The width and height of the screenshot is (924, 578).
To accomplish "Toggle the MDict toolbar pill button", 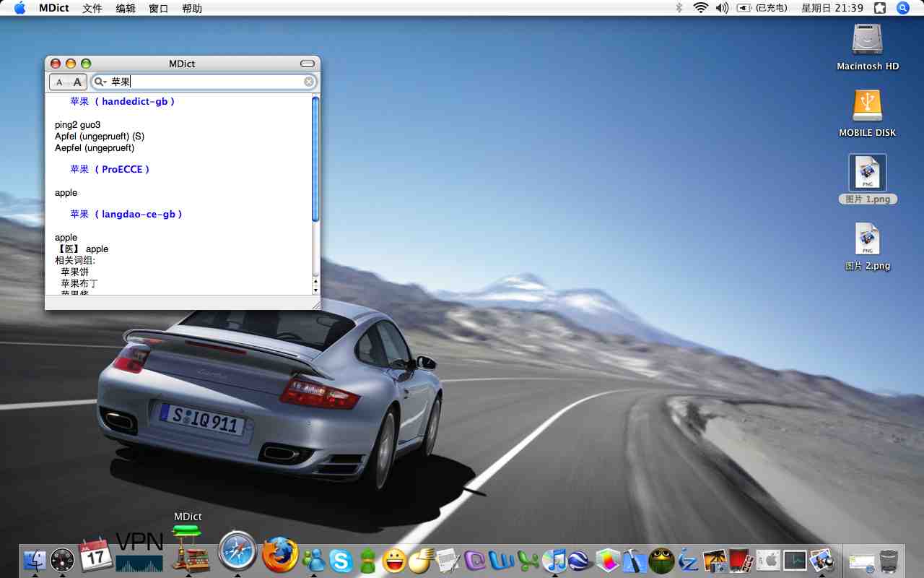I will click(308, 64).
